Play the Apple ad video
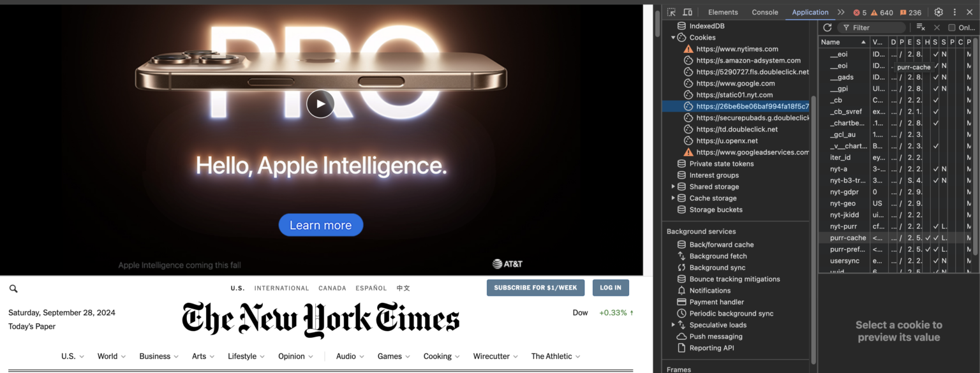 pyautogui.click(x=320, y=104)
